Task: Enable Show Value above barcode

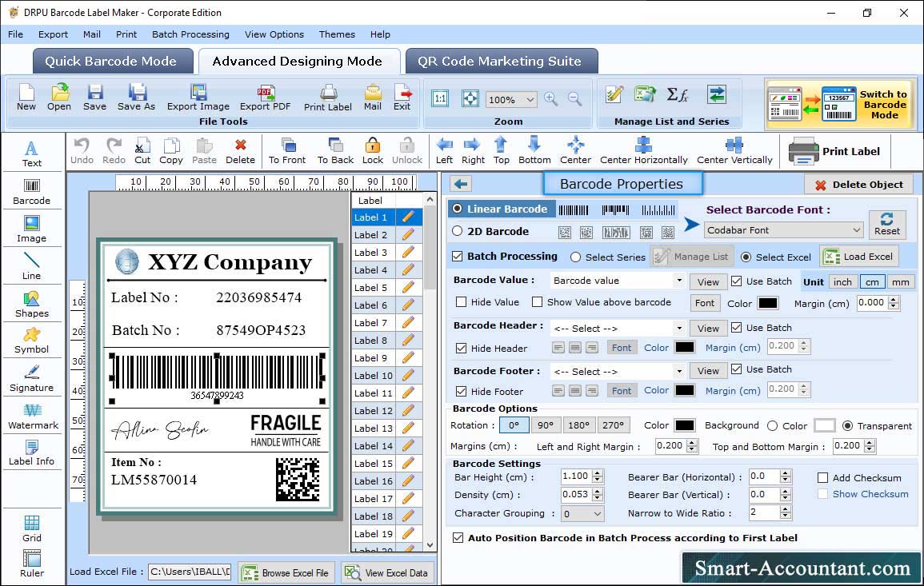Action: [x=537, y=302]
